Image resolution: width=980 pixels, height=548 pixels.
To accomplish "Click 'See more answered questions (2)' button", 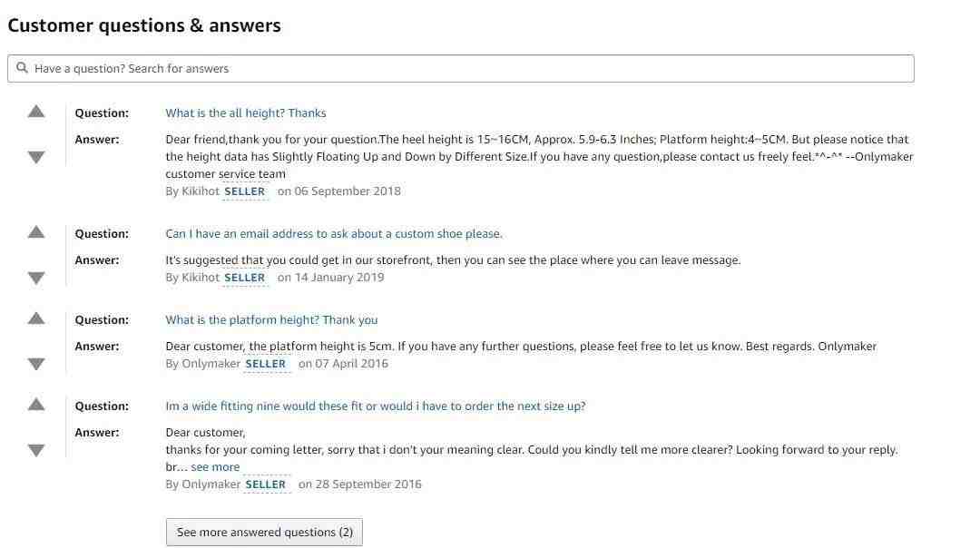I will click(x=264, y=533).
